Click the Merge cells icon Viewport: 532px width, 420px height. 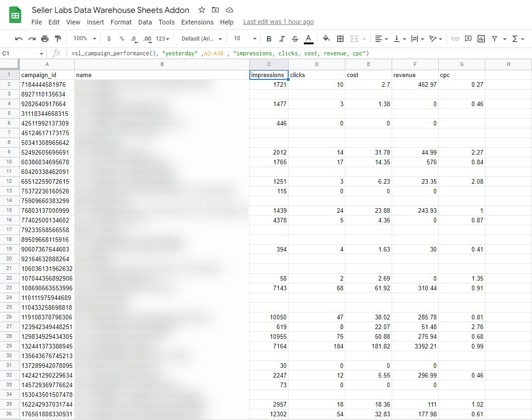pos(354,39)
